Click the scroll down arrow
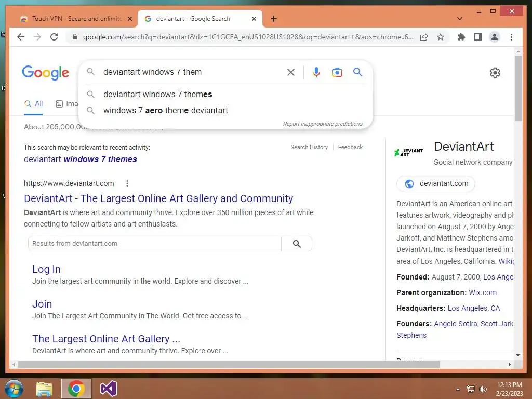The width and height of the screenshot is (532, 399). [x=518, y=355]
